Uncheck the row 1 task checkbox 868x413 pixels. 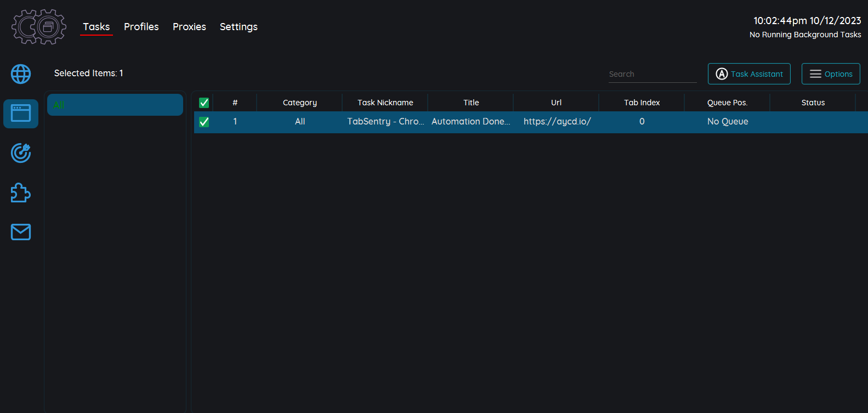(204, 122)
